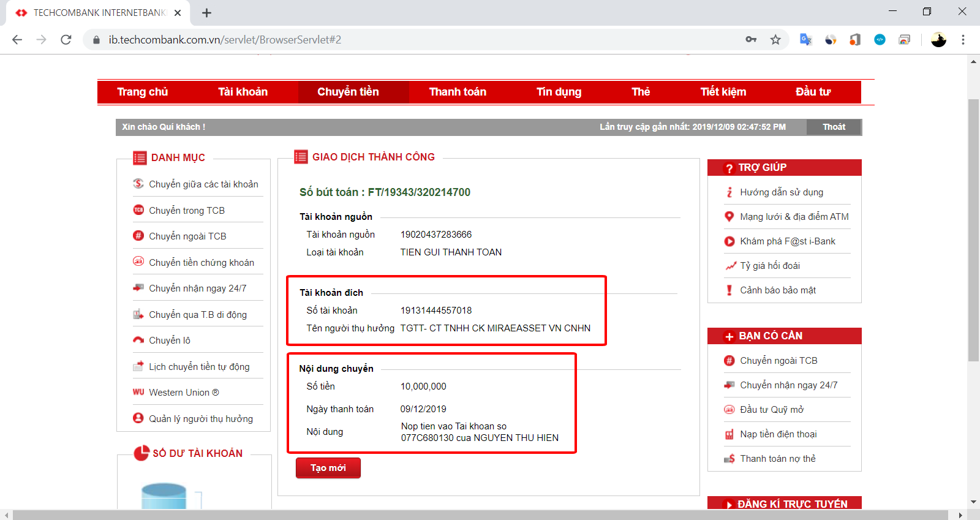Select the TECHCOMBANK INTERNETBANK browser tab
Image resolution: width=980 pixels, height=520 pixels.
98,13
